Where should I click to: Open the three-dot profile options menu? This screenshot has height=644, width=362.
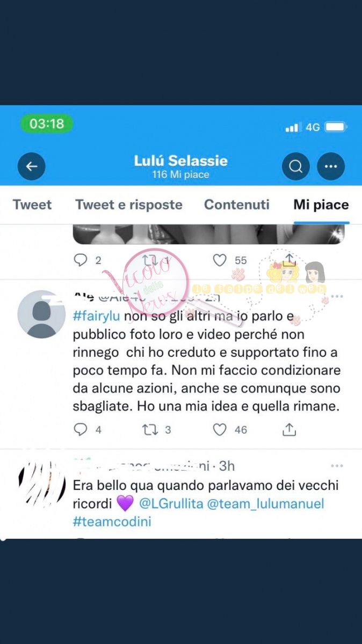point(331,166)
